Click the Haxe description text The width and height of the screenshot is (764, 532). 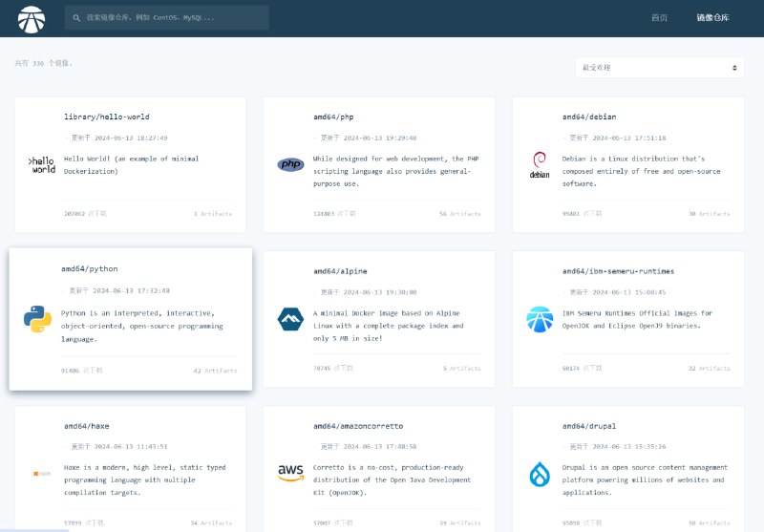(145, 479)
